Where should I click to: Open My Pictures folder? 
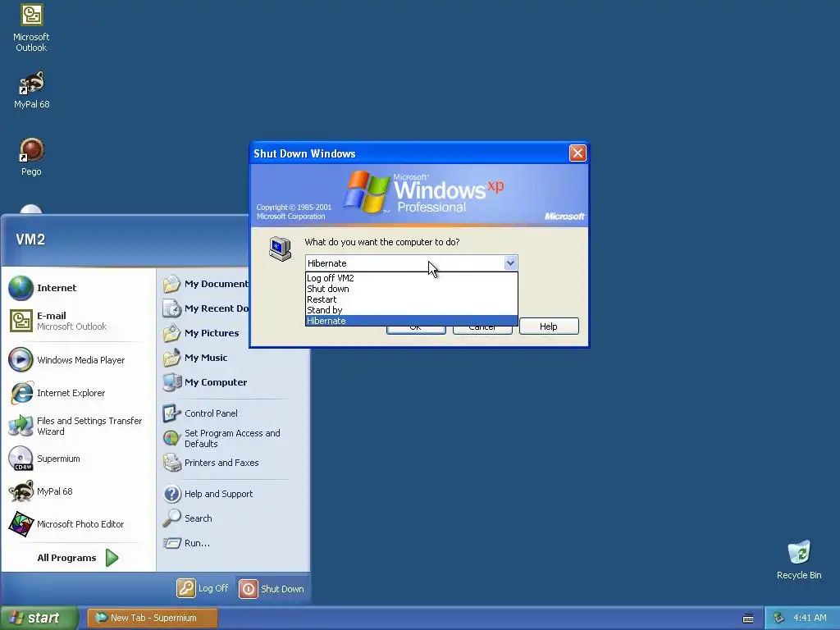[x=201, y=333]
